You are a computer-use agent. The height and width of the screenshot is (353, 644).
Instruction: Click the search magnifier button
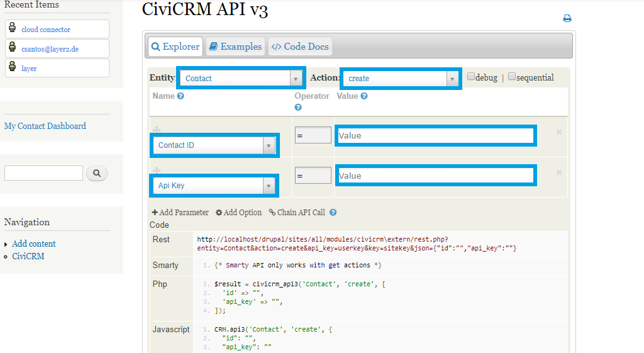click(x=97, y=173)
